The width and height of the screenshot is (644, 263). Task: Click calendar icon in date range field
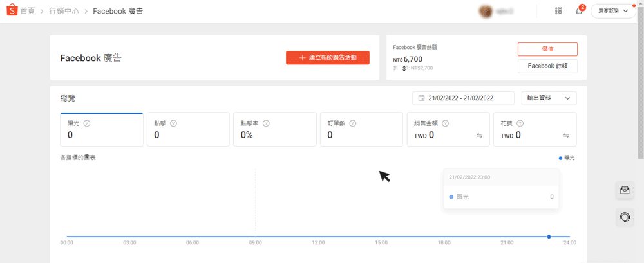tap(421, 98)
